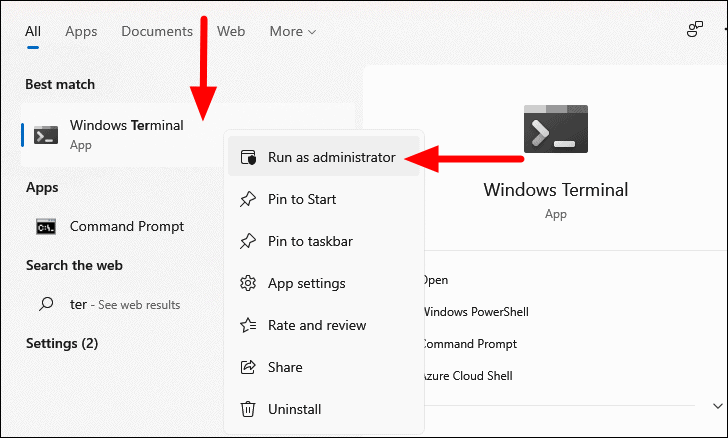The width and height of the screenshot is (728, 438).
Task: Select Share in the context menu
Action: coord(324,367)
